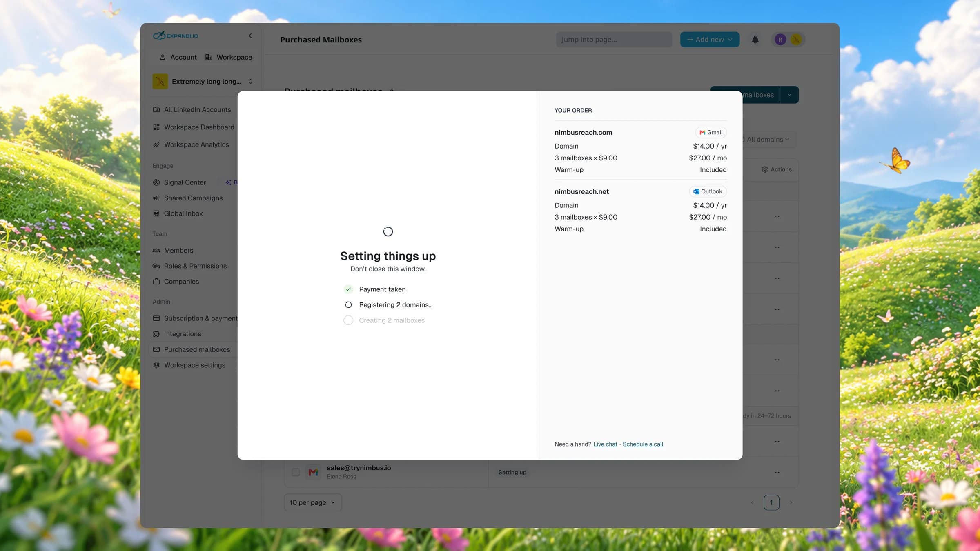The width and height of the screenshot is (980, 551).
Task: Click the purple R user avatar
Action: [780, 40]
